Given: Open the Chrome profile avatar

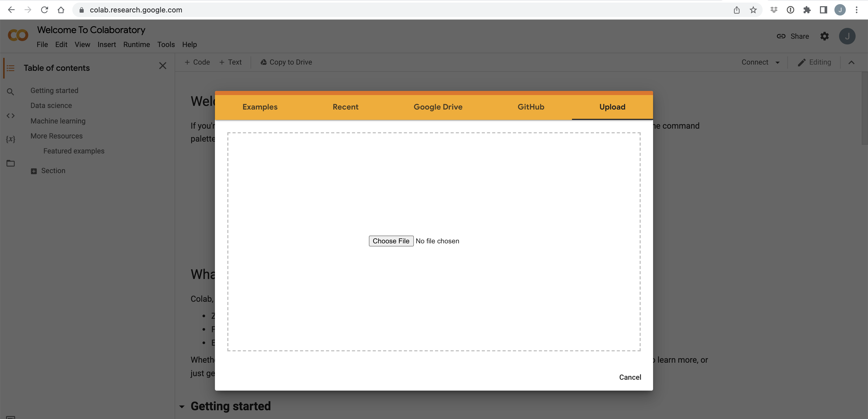Looking at the screenshot, I should click(x=840, y=10).
